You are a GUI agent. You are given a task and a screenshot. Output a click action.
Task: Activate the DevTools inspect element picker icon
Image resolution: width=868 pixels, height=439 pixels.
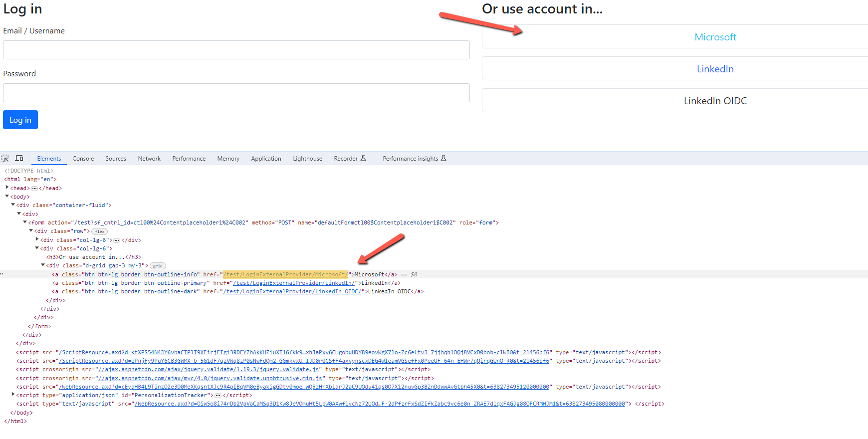point(5,159)
